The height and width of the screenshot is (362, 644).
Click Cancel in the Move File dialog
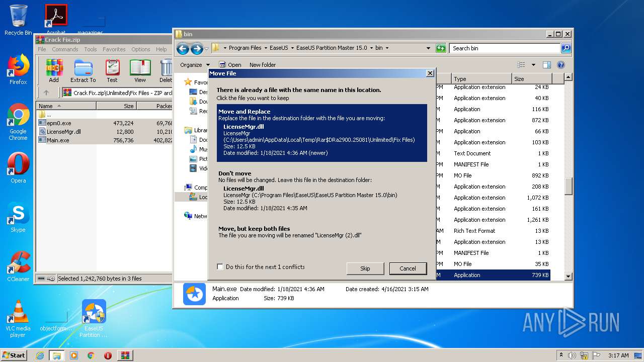(408, 268)
